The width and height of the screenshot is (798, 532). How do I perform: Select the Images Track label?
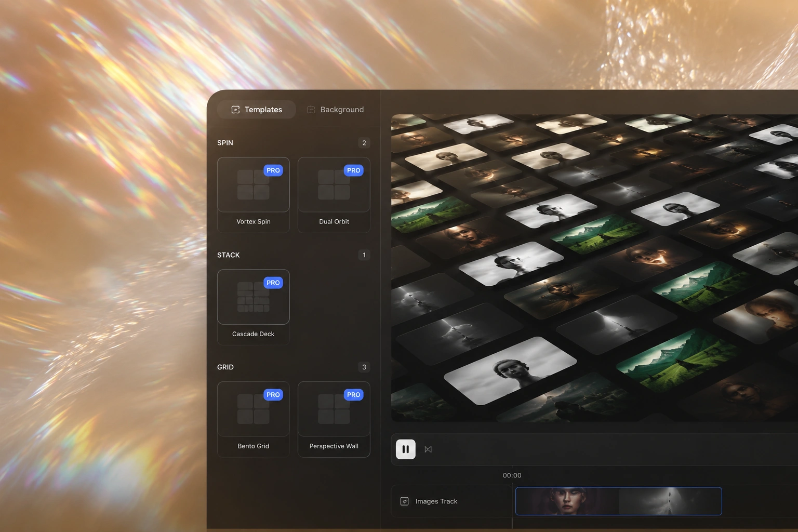[436, 501]
